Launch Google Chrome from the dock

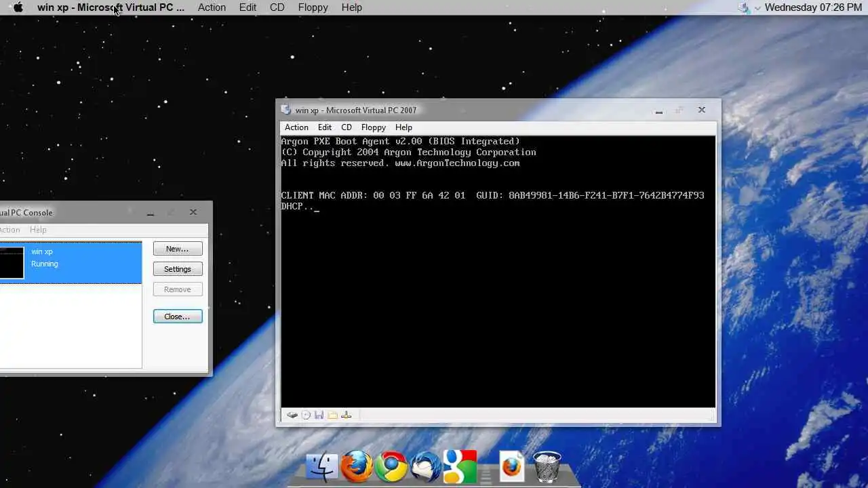[391, 467]
